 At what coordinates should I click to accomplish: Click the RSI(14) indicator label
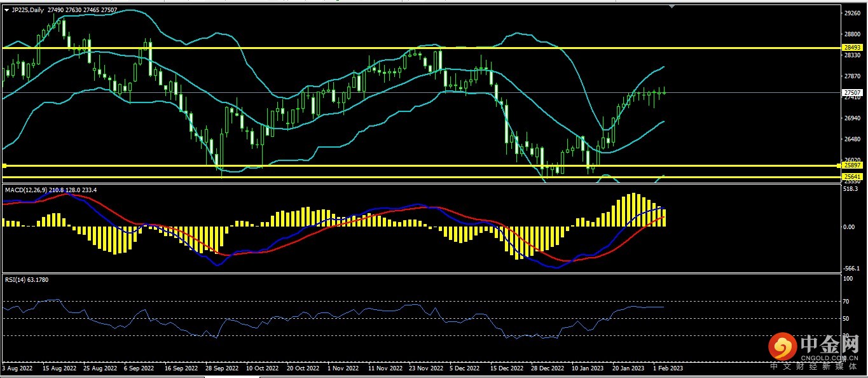pos(17,279)
